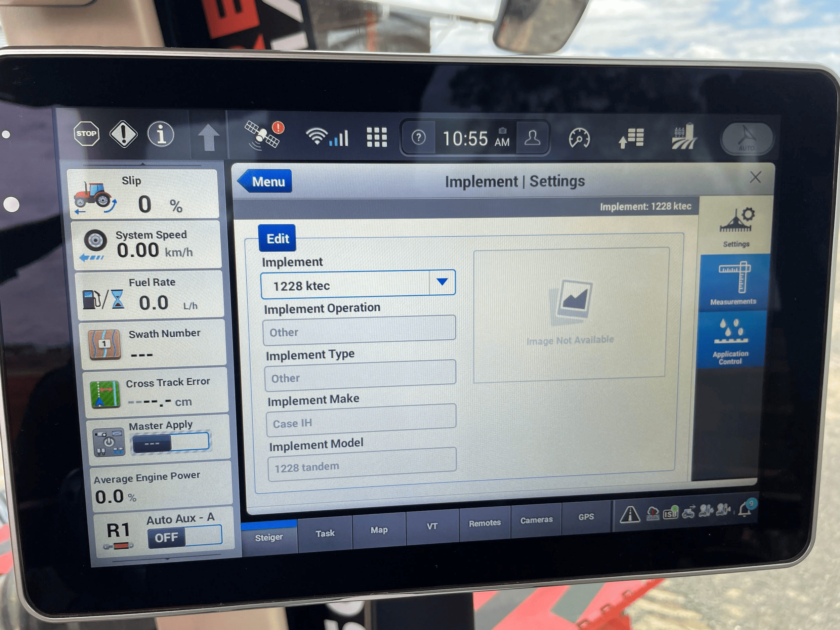Open the user profile icon
The image size is (840, 630).
pos(532,138)
